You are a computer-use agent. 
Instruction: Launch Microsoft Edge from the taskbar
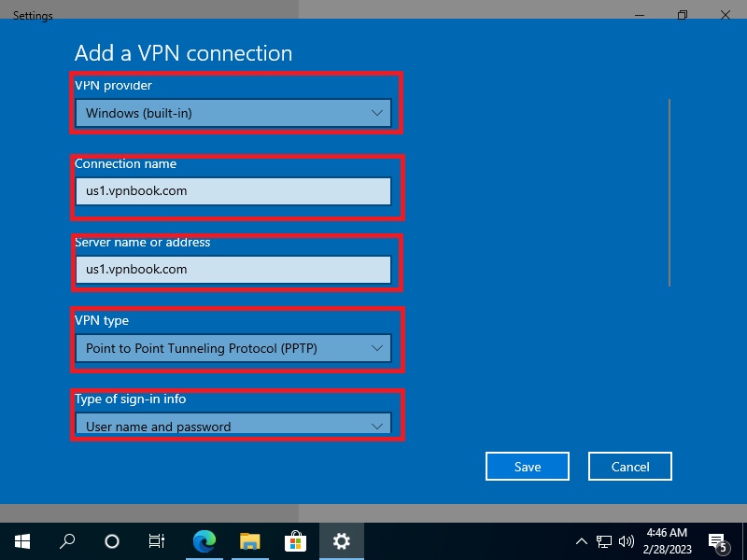point(204,541)
